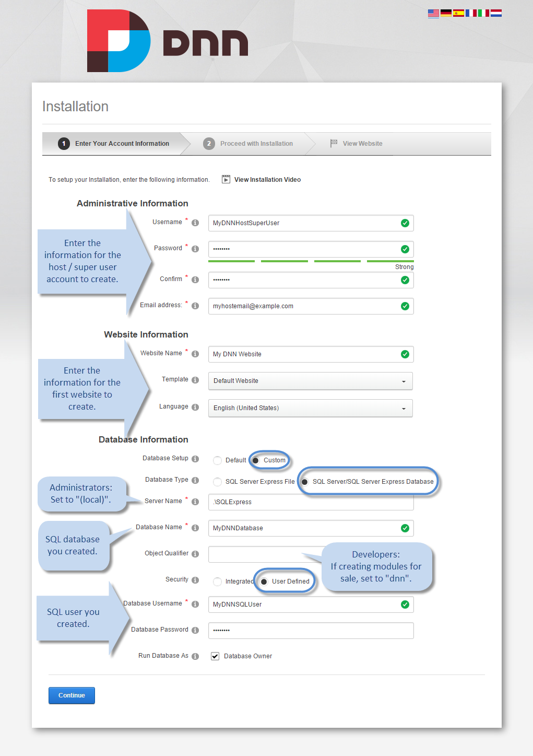Select Default database setup radio
Image resolution: width=533 pixels, height=756 pixels.
[x=217, y=460]
